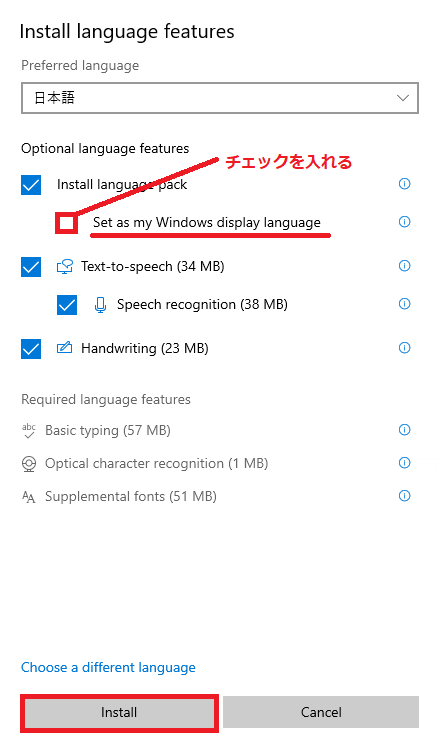Click the Text-to-speech monitor icon
The width and height of the screenshot is (441, 749).
pyautogui.click(x=65, y=266)
